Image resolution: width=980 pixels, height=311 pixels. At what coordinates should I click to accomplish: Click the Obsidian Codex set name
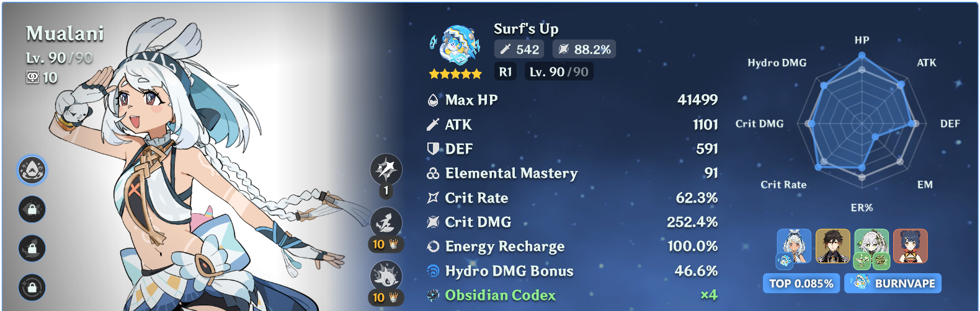tap(501, 296)
